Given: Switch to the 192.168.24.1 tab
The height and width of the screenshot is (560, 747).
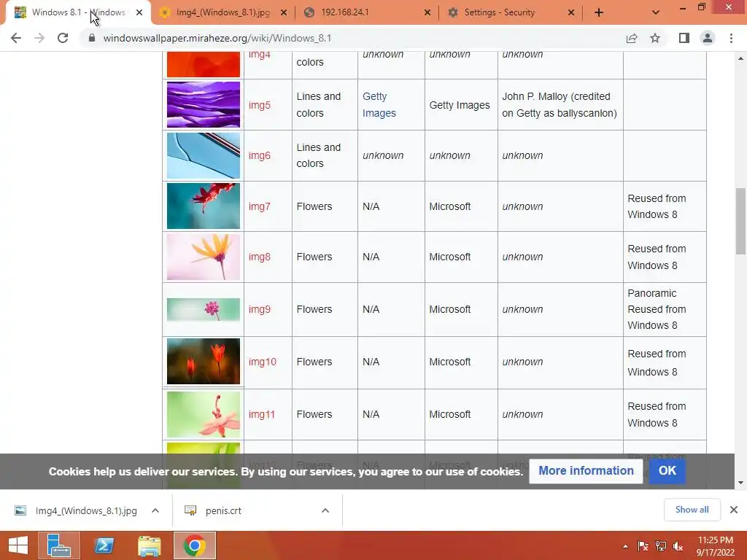Looking at the screenshot, I should [x=367, y=12].
